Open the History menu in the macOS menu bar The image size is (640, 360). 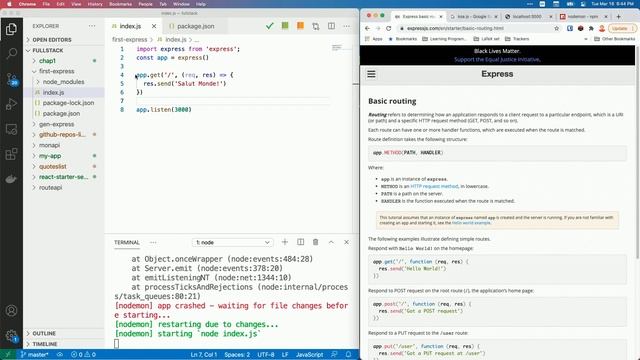pyautogui.click(x=95, y=4)
